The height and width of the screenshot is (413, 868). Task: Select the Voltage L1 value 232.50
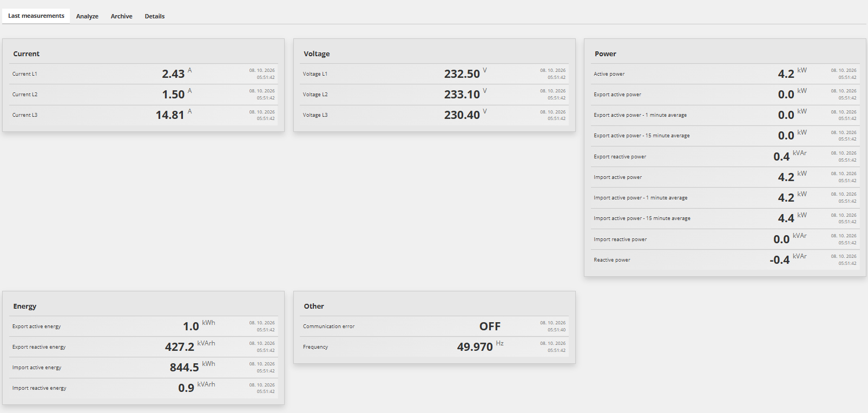(462, 74)
